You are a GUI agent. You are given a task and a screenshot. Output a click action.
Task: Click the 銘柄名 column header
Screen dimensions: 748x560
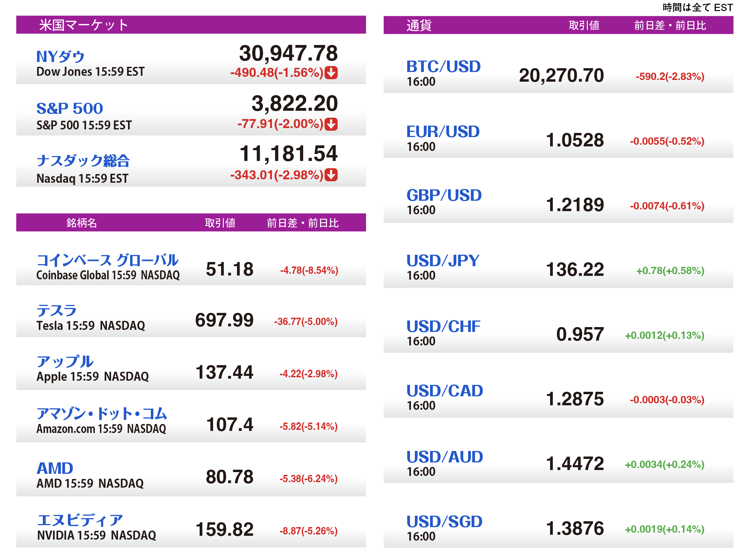tap(82, 223)
